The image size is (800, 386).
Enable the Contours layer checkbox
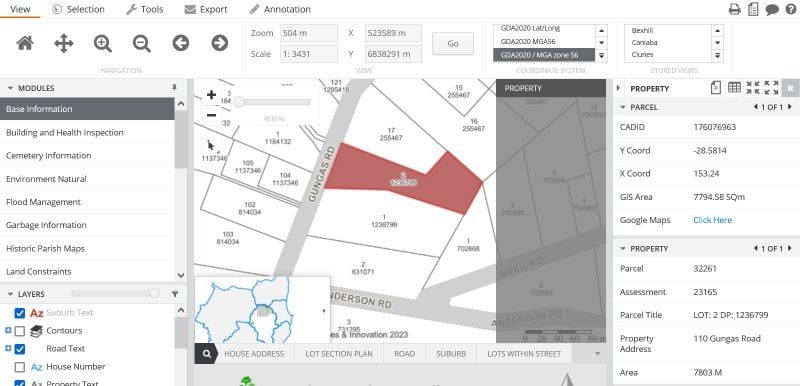[x=20, y=331]
